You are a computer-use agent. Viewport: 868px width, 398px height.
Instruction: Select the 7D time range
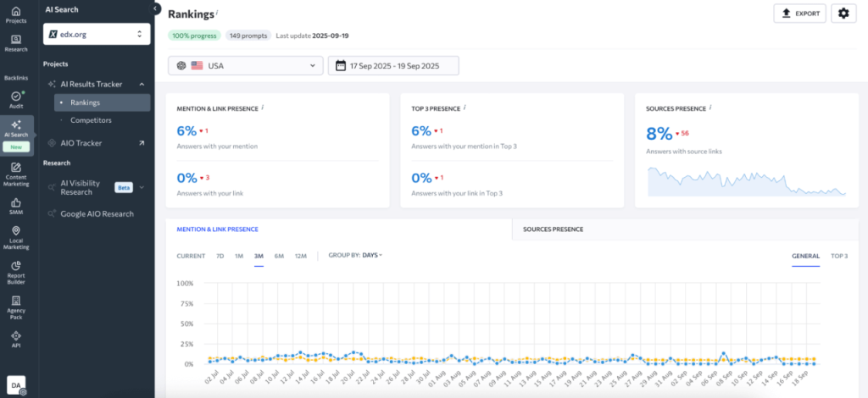click(x=220, y=256)
